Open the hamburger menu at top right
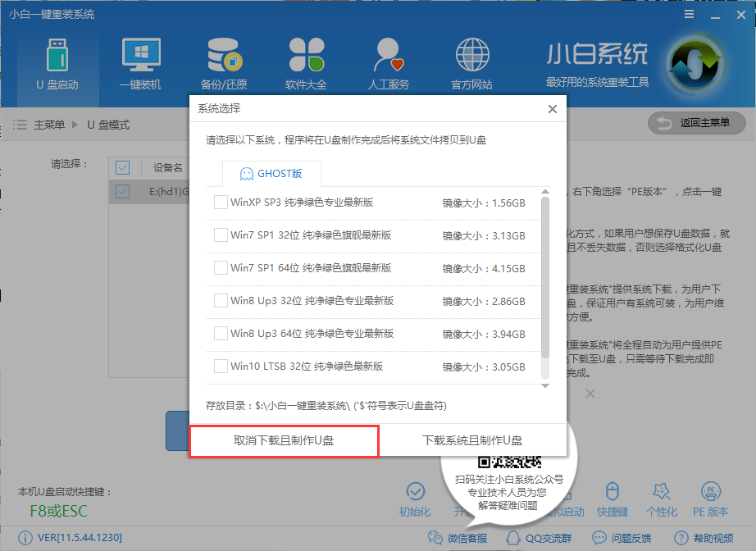 click(687, 13)
